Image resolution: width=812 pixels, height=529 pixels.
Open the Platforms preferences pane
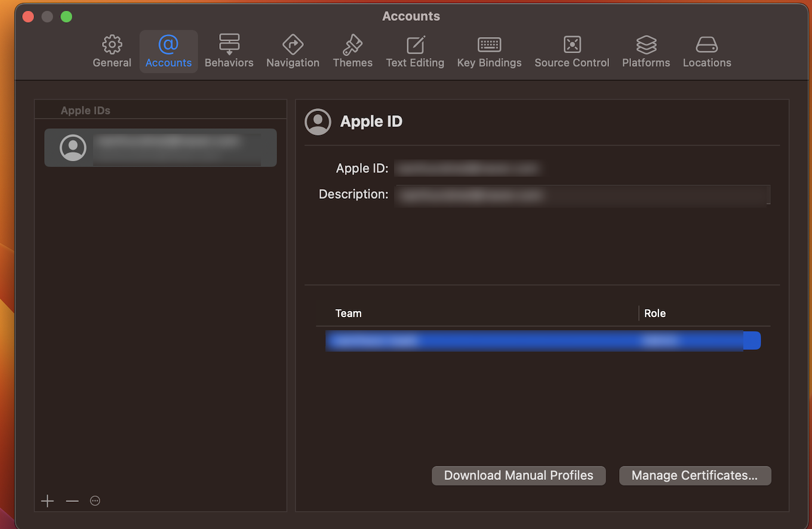[646, 51]
